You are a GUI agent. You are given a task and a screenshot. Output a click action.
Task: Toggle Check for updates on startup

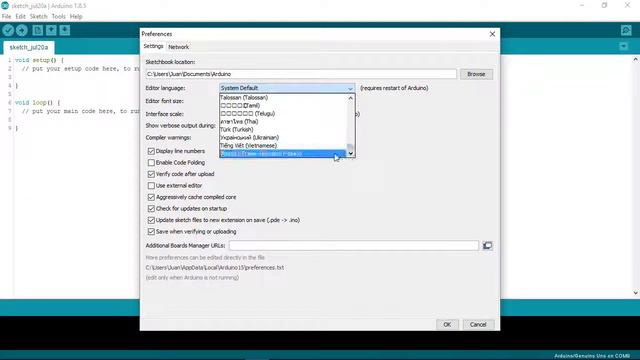coord(151,209)
